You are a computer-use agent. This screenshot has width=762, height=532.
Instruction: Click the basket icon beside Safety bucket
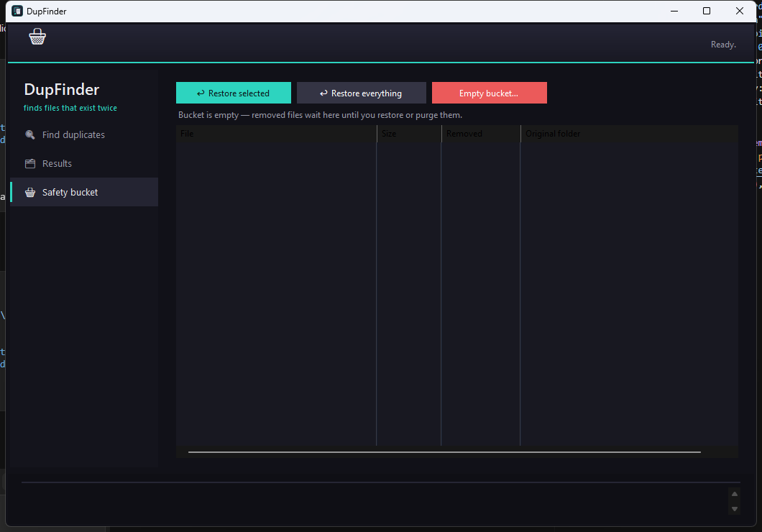click(x=30, y=193)
